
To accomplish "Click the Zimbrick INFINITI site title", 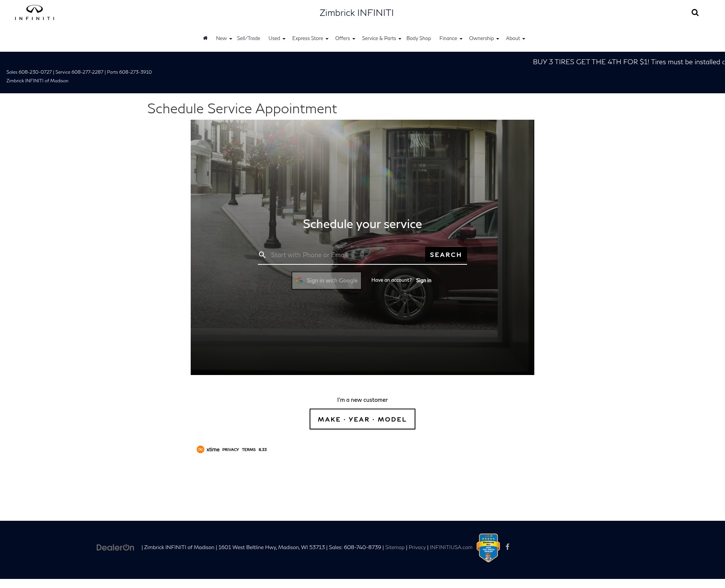I will 356,13.
